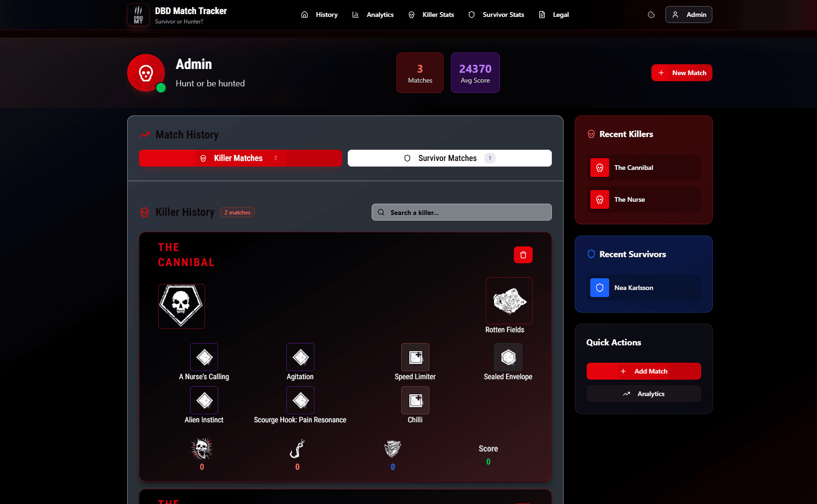Image resolution: width=817 pixels, height=504 pixels.
Task: Click the generator stat icon
Action: (x=393, y=449)
